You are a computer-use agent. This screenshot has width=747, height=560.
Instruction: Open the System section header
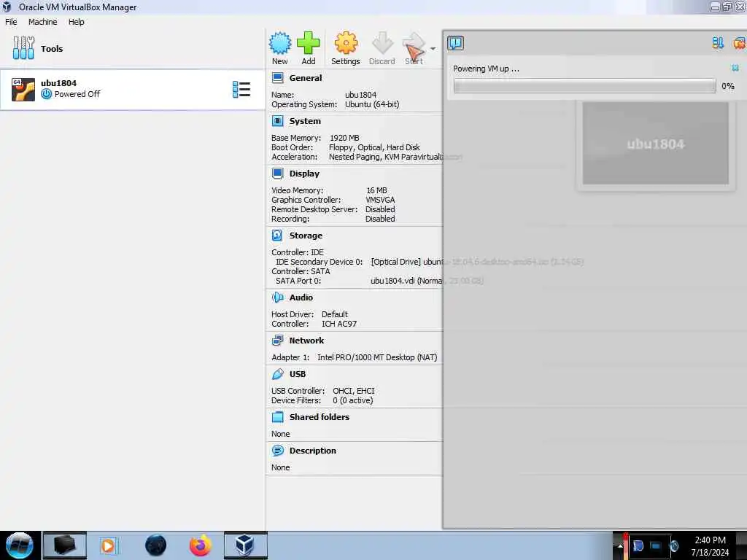[305, 121]
